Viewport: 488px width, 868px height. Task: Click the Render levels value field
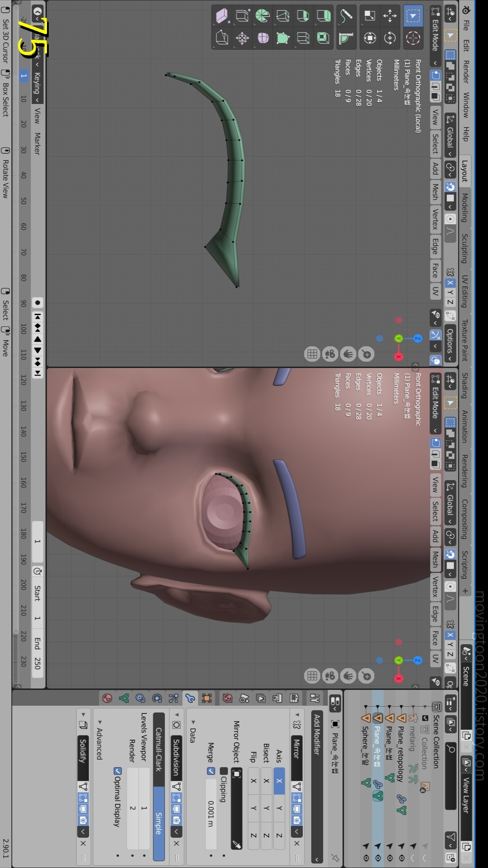point(132,808)
